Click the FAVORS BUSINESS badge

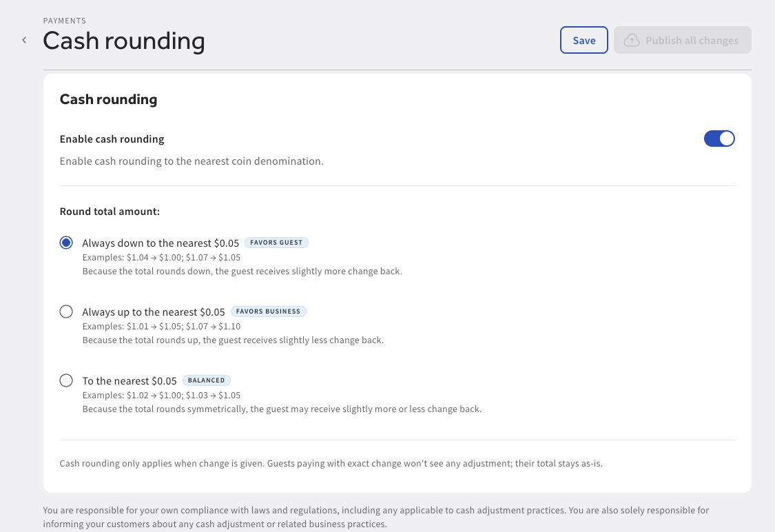pos(269,311)
